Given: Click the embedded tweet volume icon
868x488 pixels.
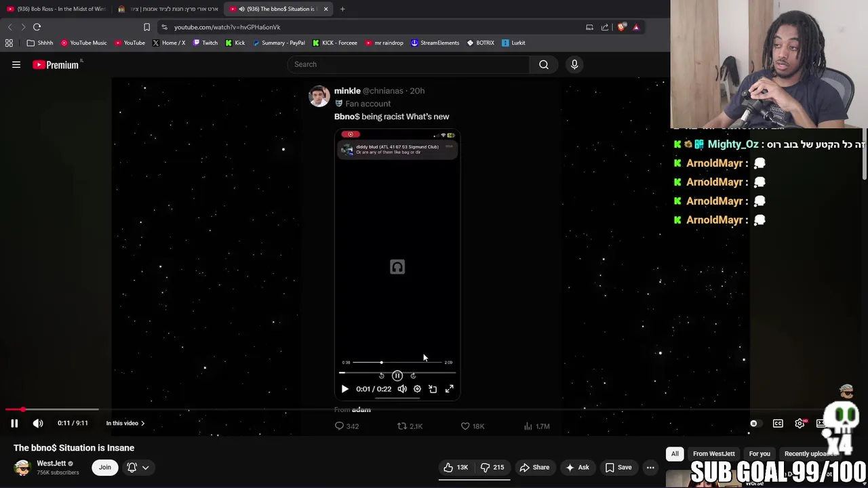Looking at the screenshot, I should point(402,389).
